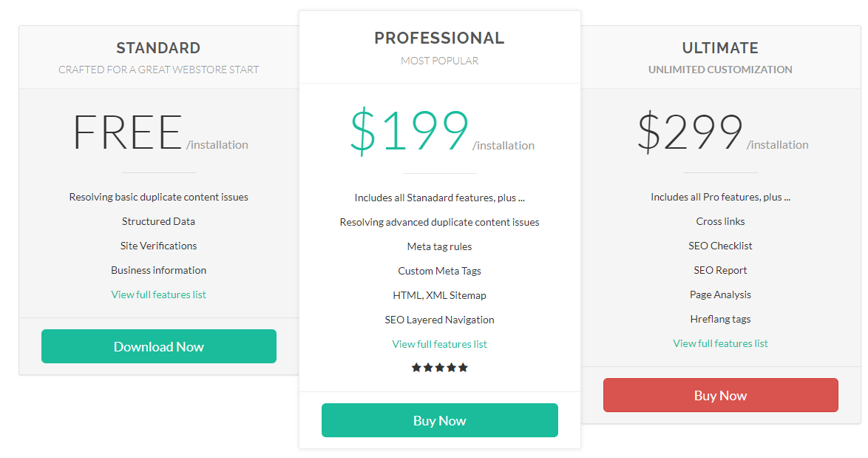Click the MOST POPULAR subtitle
868x458 pixels.
(439, 61)
